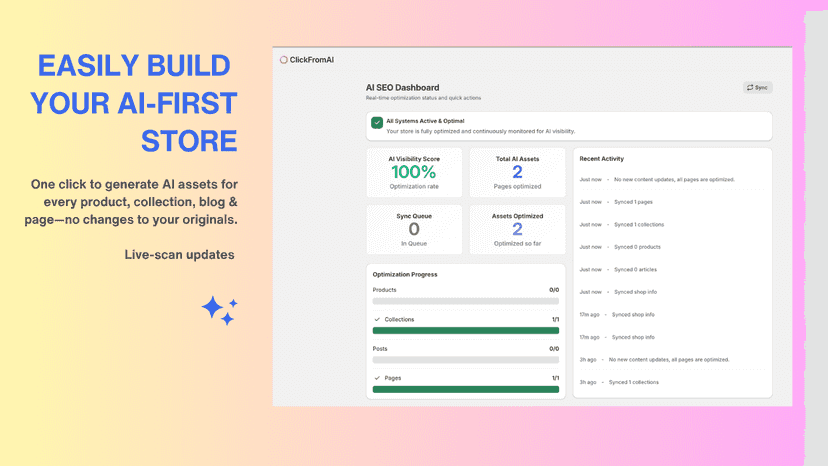Select '3h ago - No new content updates' entry
The image size is (828, 466).
654,359
